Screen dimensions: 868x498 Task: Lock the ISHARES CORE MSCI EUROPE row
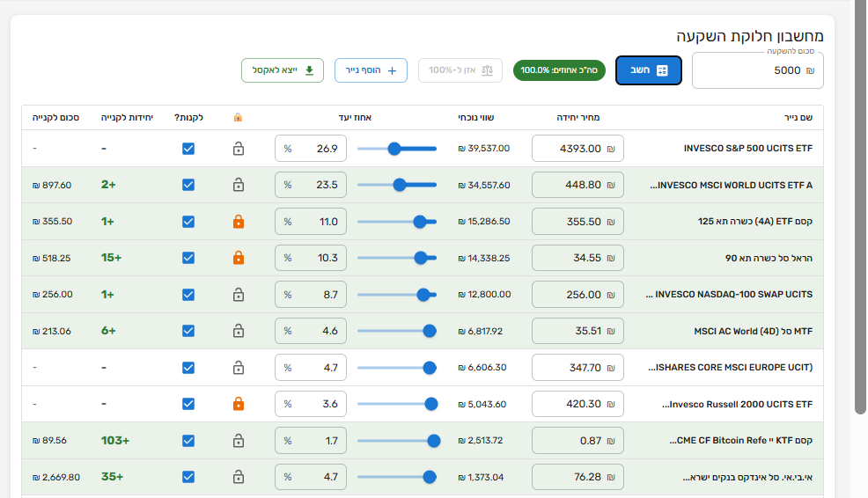tap(238, 368)
